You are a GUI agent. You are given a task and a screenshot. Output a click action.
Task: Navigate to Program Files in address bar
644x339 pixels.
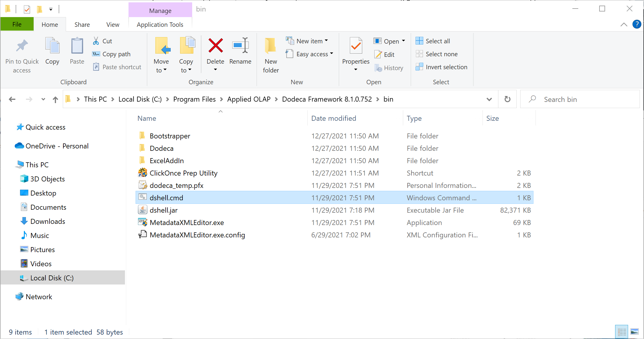click(194, 99)
